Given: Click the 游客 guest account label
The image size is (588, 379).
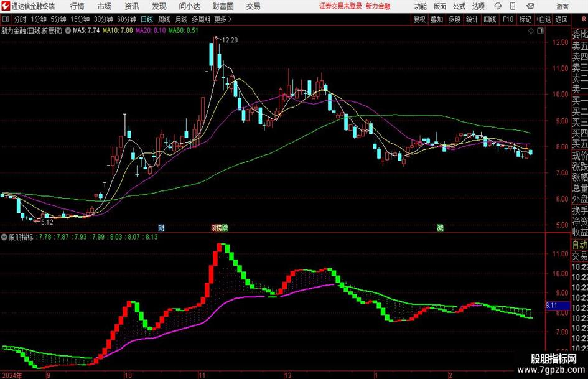Looking at the screenshot, I should pos(562,6).
